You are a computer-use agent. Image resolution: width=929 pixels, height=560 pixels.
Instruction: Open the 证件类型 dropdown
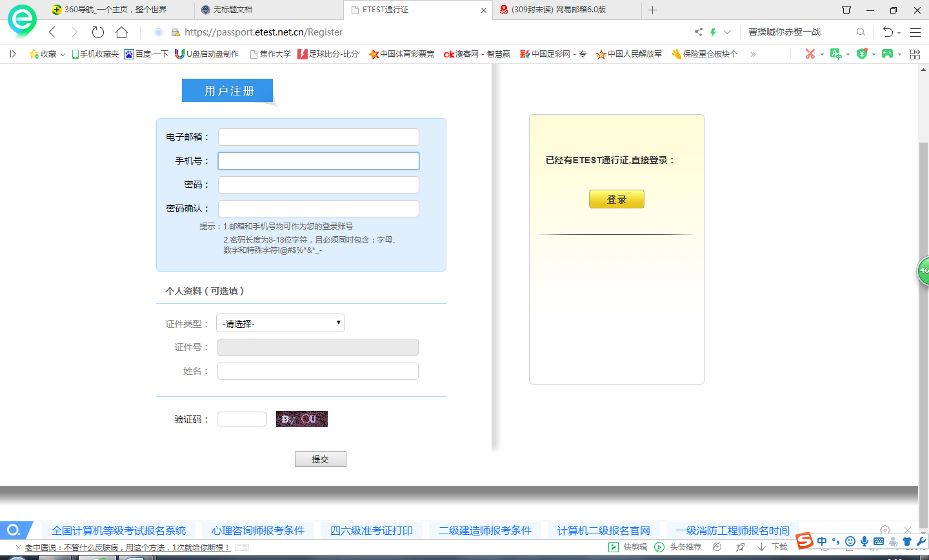point(281,323)
